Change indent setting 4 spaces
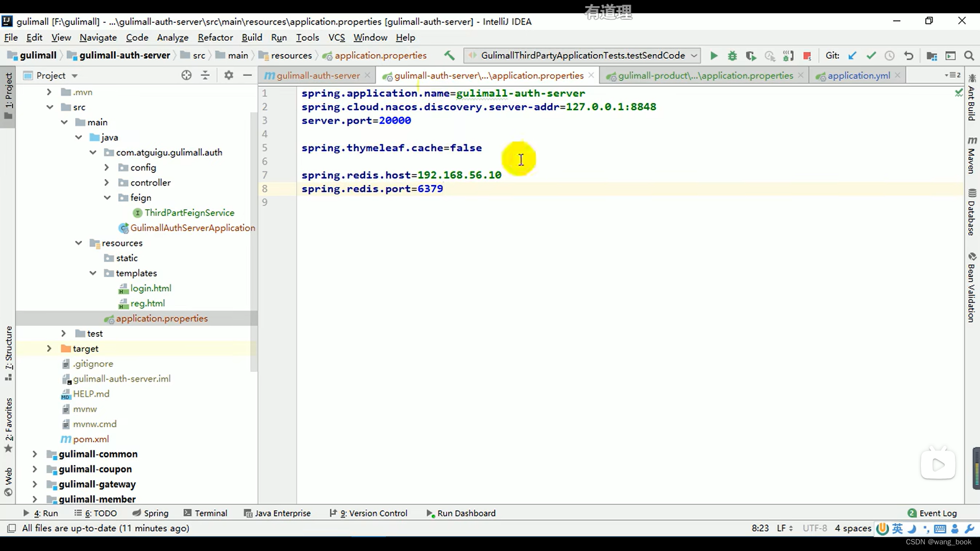Viewport: 980px width, 551px height. click(x=853, y=528)
